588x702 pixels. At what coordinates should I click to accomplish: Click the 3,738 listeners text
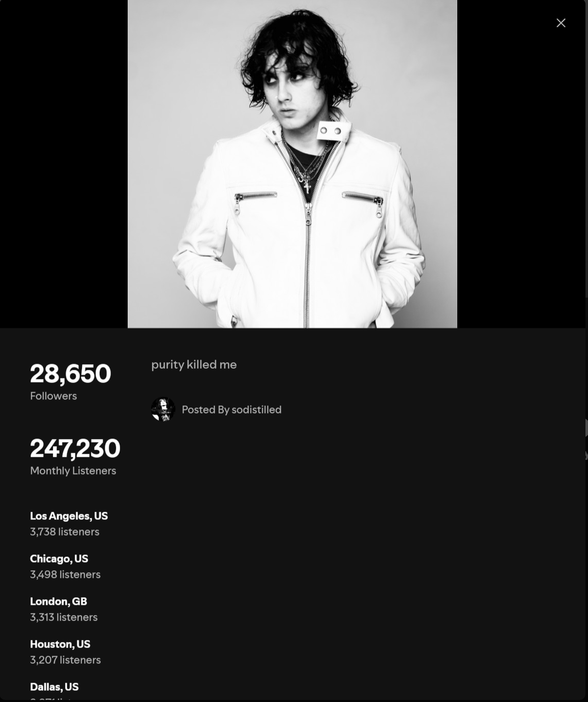coord(65,532)
